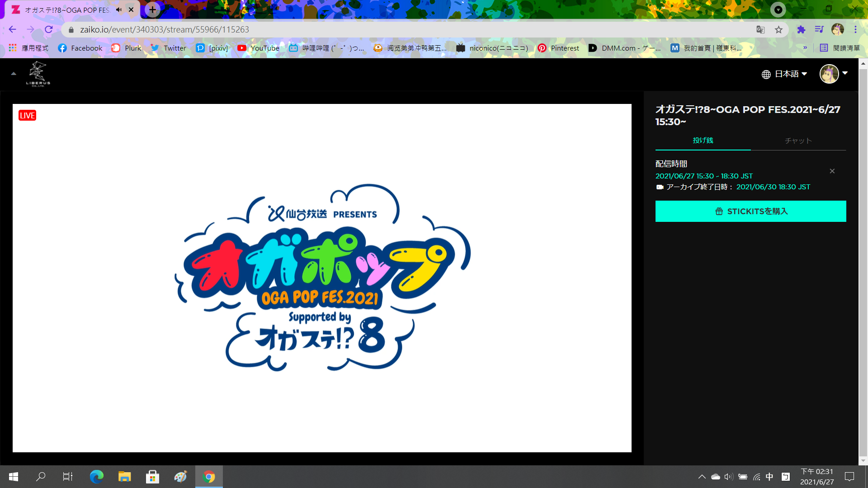Click the STICKITSを購入 button
This screenshot has width=868, height=488.
pos(751,211)
